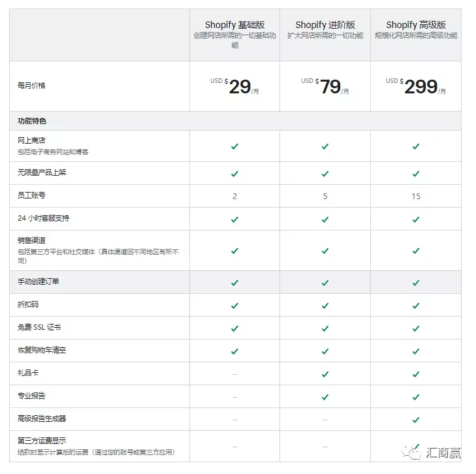Click 员工账号 value 15 under 高级版
The height and width of the screenshot is (474, 476).
point(416,197)
